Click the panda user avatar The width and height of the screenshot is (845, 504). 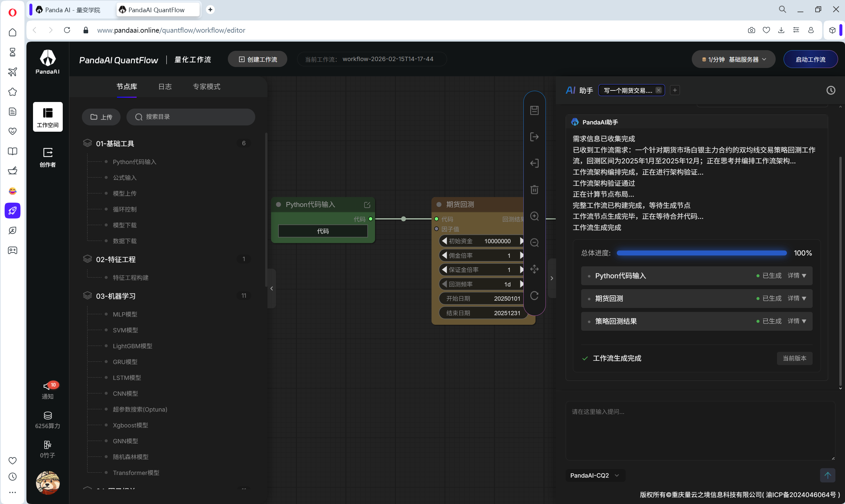[x=48, y=482]
